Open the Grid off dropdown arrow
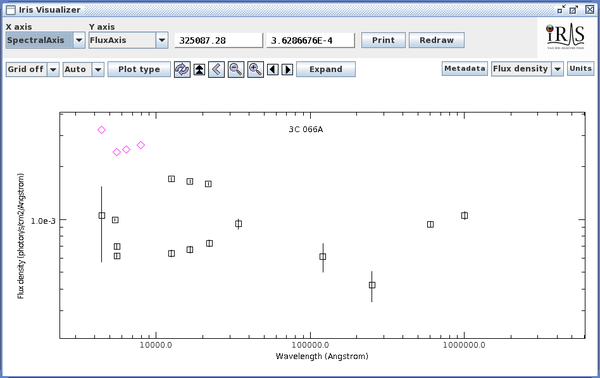Screen dimensions: 600x378 [53, 70]
